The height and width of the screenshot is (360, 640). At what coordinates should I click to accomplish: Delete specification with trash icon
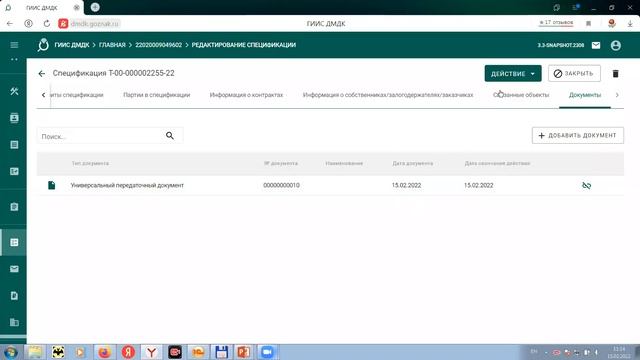coord(616,73)
